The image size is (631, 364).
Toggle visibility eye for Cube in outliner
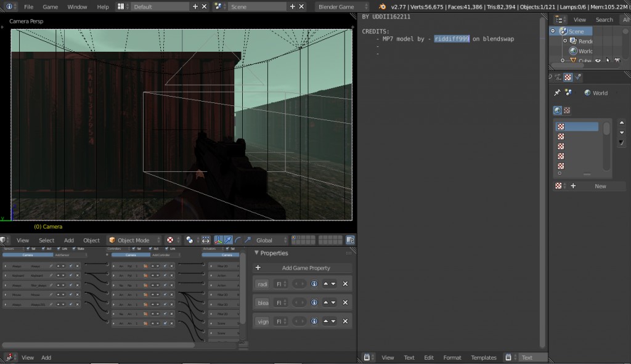point(598,60)
